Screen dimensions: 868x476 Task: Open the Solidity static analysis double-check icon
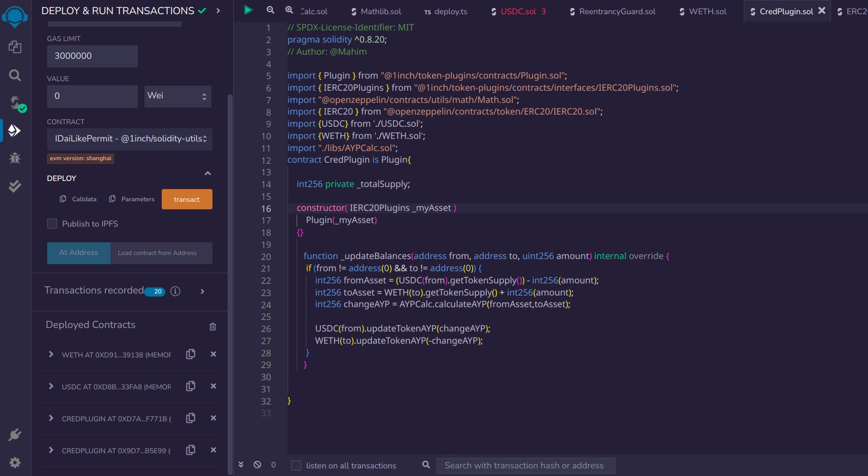[15, 186]
